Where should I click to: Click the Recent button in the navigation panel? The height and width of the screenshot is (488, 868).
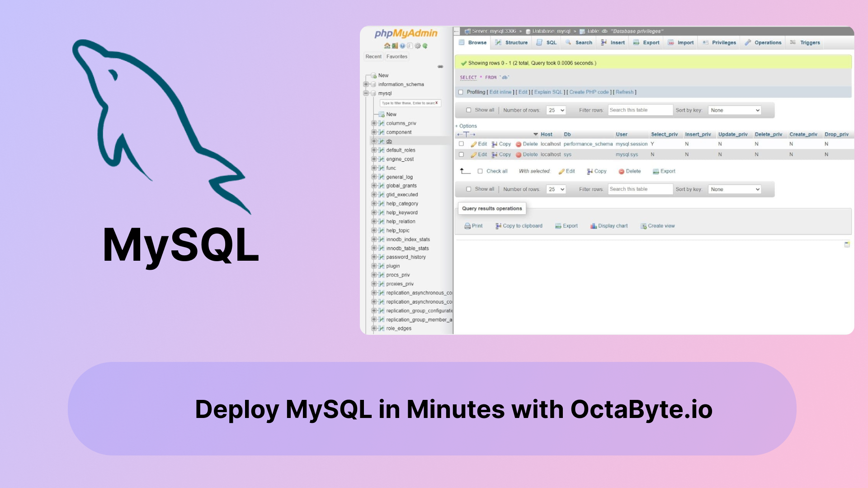[x=373, y=56]
